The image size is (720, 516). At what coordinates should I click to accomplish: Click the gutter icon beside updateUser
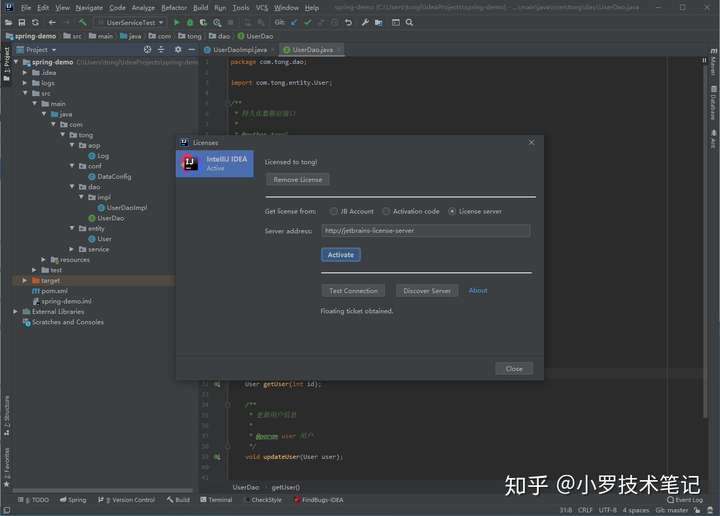pyautogui.click(x=217, y=457)
